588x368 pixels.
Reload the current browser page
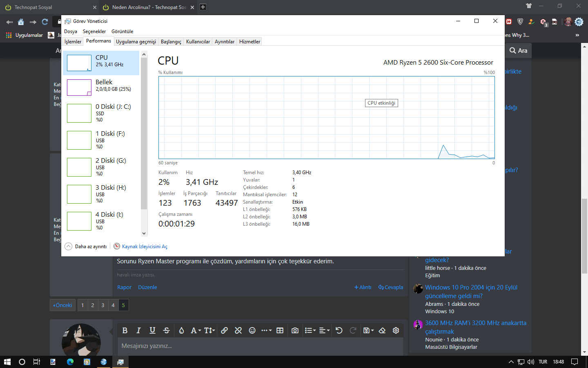[x=45, y=22]
